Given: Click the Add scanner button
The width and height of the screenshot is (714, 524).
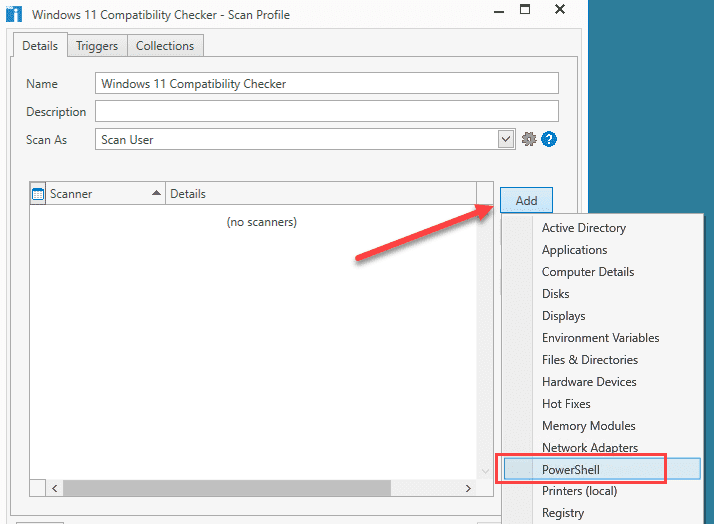Looking at the screenshot, I should coord(526,200).
